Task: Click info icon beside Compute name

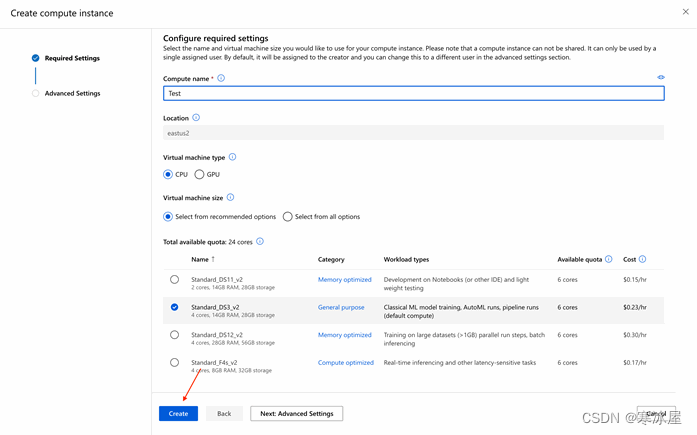Action: tap(221, 78)
